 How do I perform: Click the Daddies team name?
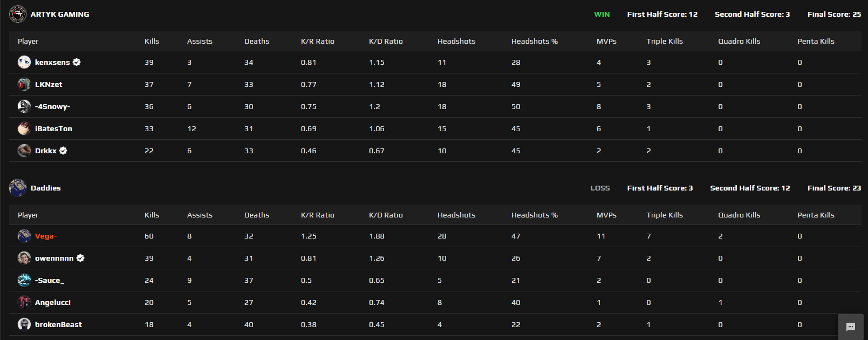point(46,188)
